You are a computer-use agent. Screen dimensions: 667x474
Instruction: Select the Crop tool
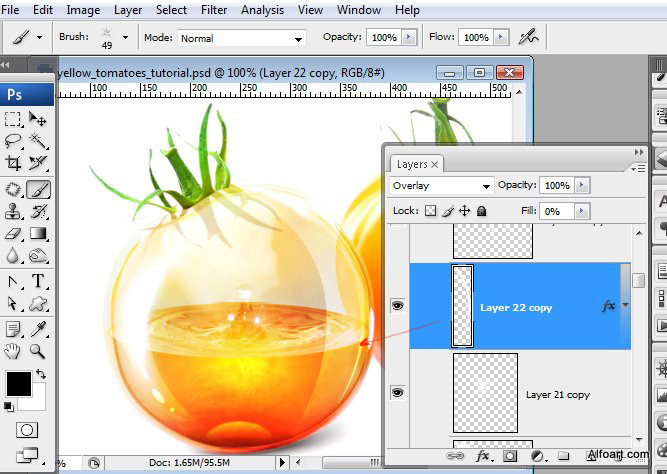pos(14,163)
